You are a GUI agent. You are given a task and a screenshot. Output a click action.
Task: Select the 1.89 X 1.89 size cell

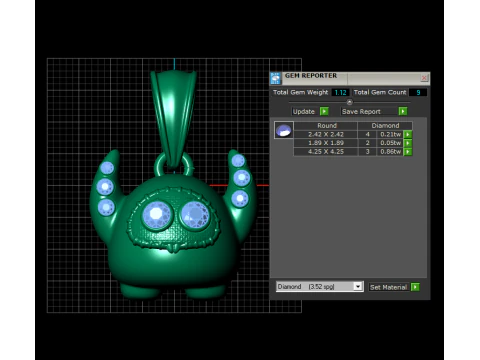(x=326, y=143)
